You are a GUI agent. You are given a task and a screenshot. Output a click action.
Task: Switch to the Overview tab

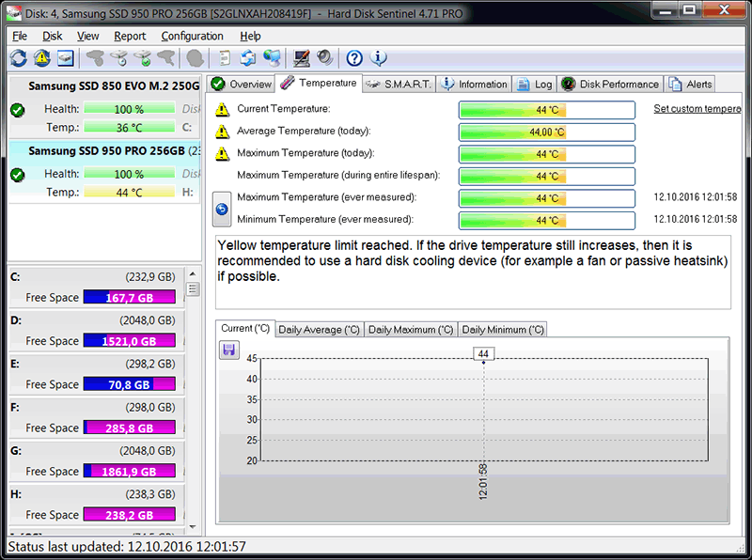click(242, 84)
